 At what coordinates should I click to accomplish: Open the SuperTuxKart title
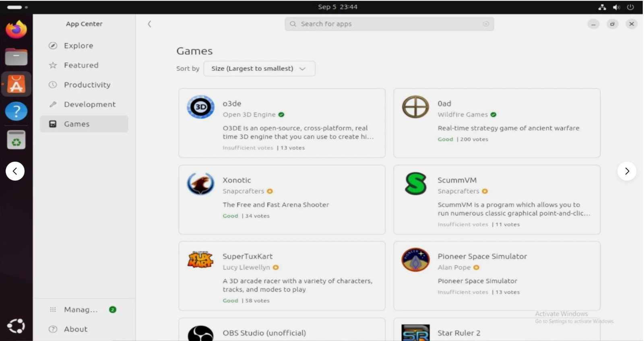point(248,256)
